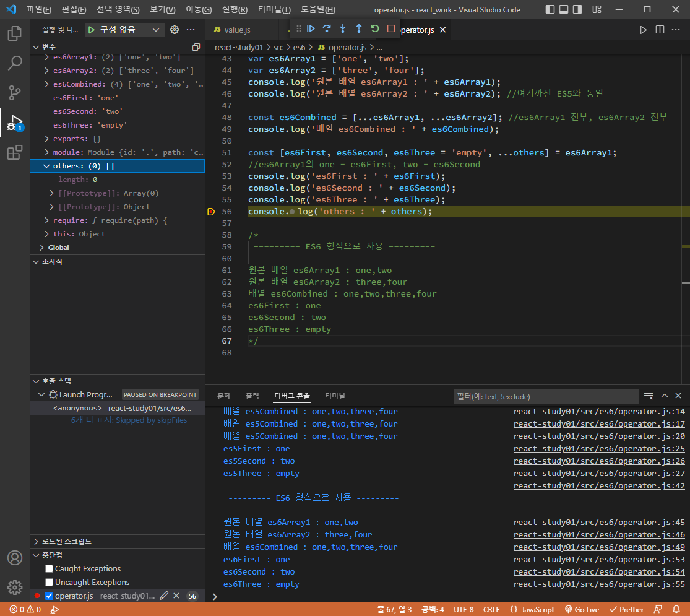Click Go Live in status bar
Viewport: 690px width, 616px height.
point(582,609)
